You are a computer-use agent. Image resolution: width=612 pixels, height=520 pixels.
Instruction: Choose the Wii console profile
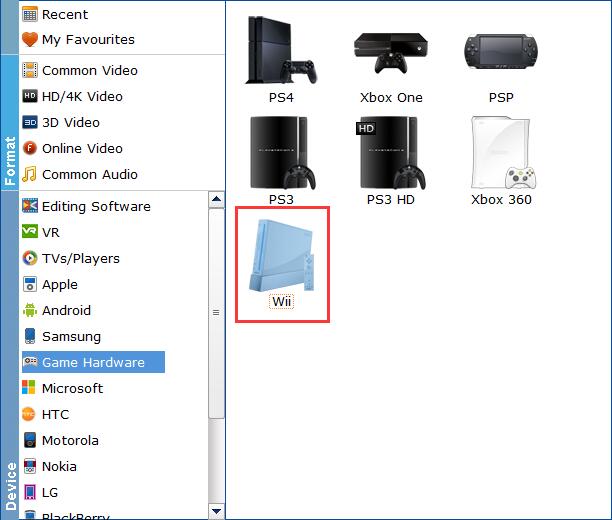pyautogui.click(x=281, y=255)
